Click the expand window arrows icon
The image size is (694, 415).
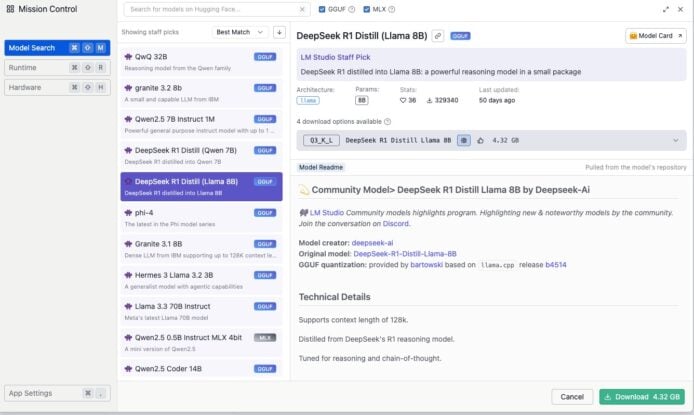[x=666, y=10]
